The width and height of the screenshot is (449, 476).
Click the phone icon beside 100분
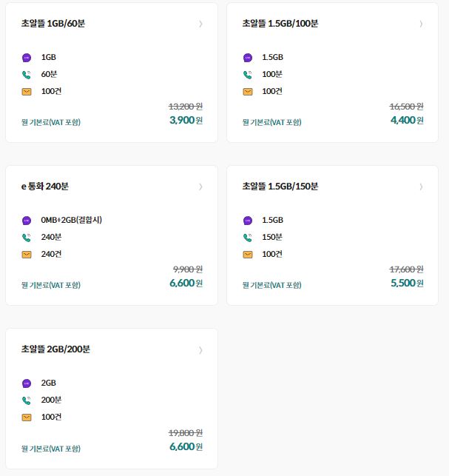(248, 75)
